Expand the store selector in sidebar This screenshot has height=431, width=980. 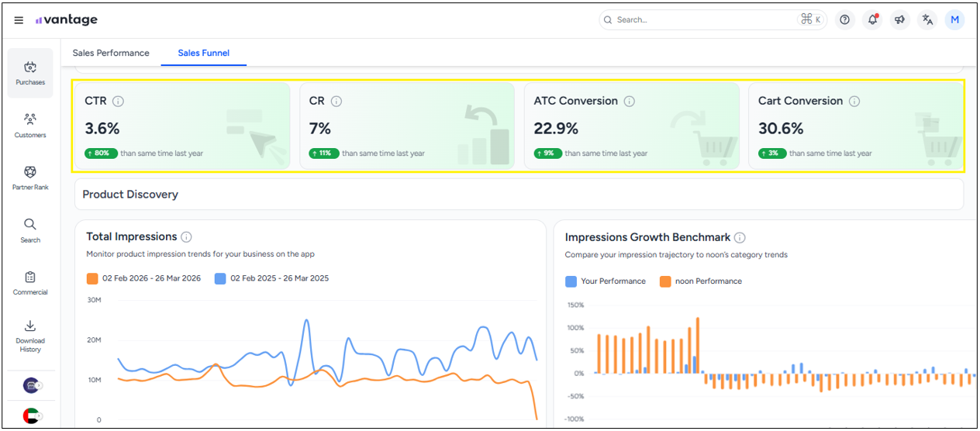point(31,385)
